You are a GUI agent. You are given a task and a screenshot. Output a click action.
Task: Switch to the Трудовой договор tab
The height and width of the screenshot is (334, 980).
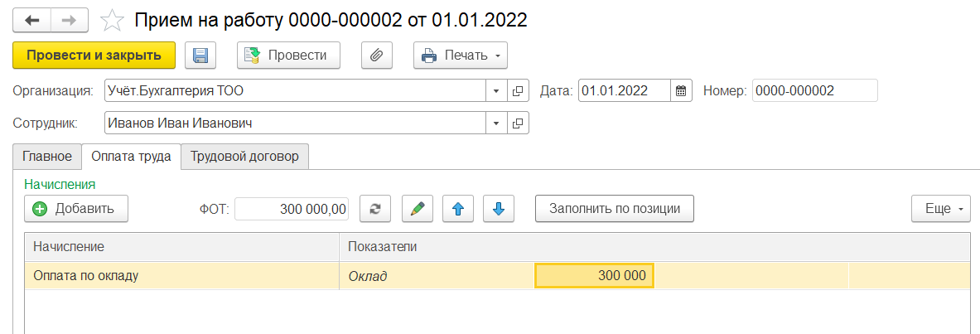[x=244, y=156]
